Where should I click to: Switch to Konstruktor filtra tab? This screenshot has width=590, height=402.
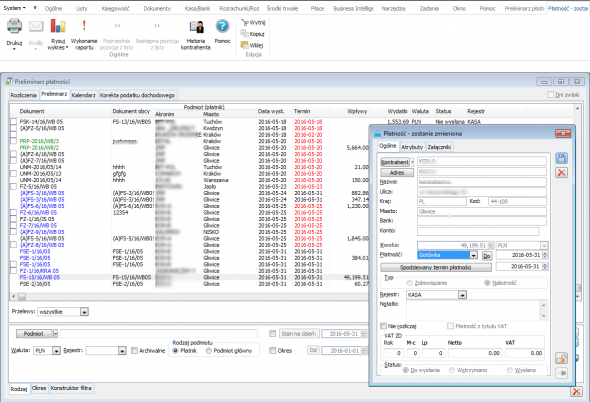[x=71, y=388]
